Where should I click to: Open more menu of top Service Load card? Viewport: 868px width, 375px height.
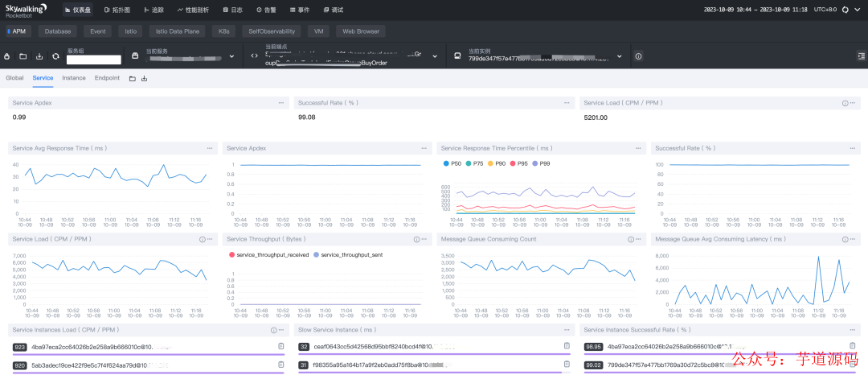[853, 103]
